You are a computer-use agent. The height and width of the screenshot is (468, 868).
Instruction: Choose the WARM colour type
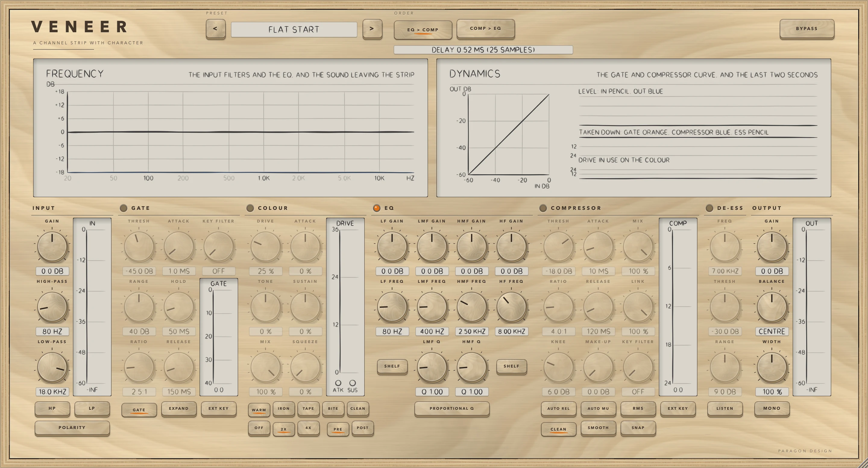point(259,410)
